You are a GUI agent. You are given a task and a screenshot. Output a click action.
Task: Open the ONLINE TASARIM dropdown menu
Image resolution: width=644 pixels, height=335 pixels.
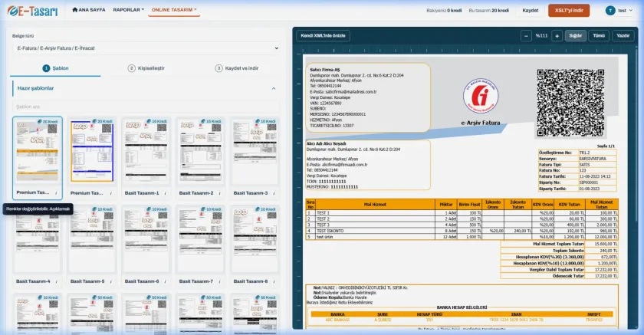click(174, 9)
